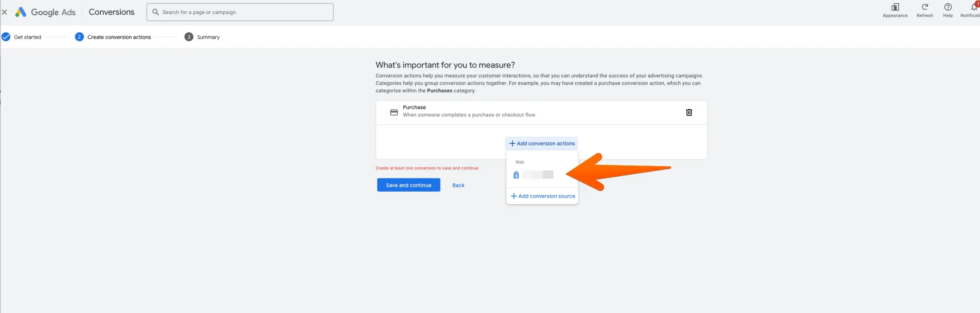This screenshot has width=980, height=313.
Task: Open the Add conversion actions dropdown
Action: coord(541,144)
